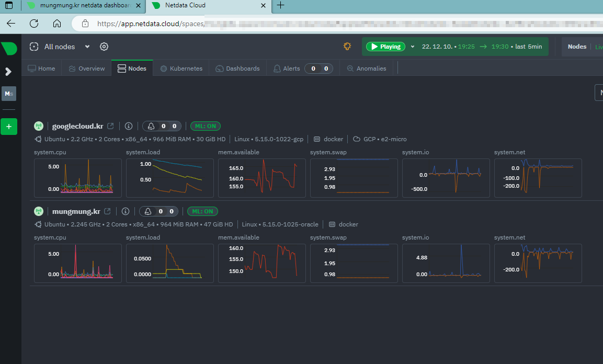Go to the Home tab
The image size is (603, 364).
click(41, 69)
